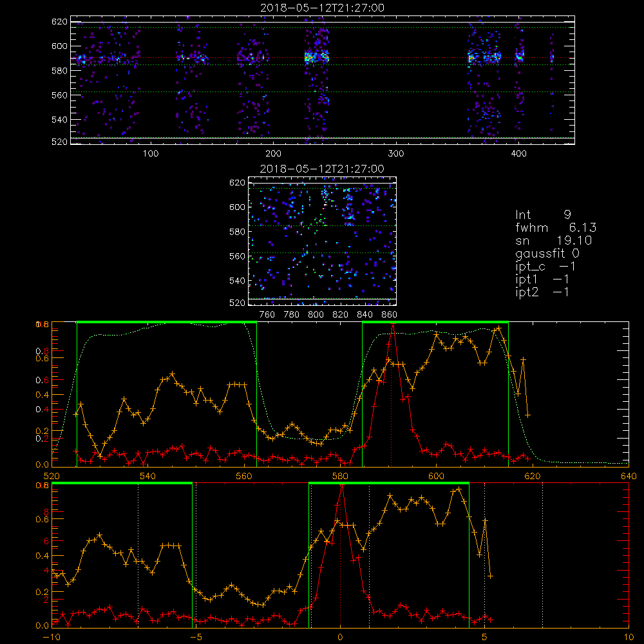This screenshot has height=644, width=644.
Task: Click the 400 tick label on top image axis
Action: pyautogui.click(x=518, y=154)
